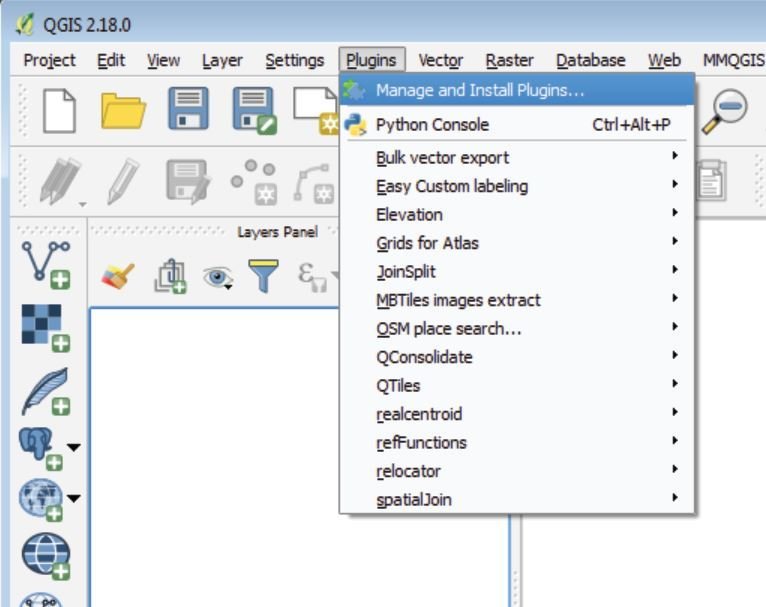
Task: Add group icon in Layers Panel
Action: tap(170, 276)
